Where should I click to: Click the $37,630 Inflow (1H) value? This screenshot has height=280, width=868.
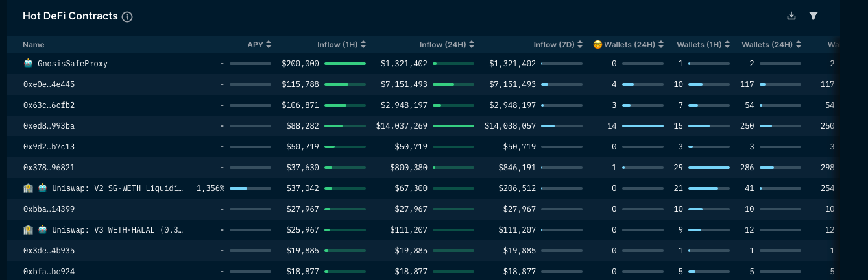click(x=302, y=168)
